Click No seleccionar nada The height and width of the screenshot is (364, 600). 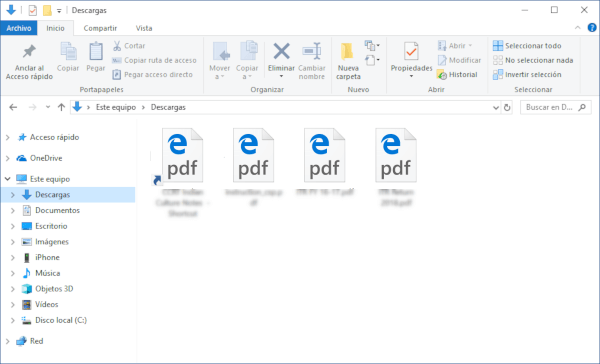(533, 60)
